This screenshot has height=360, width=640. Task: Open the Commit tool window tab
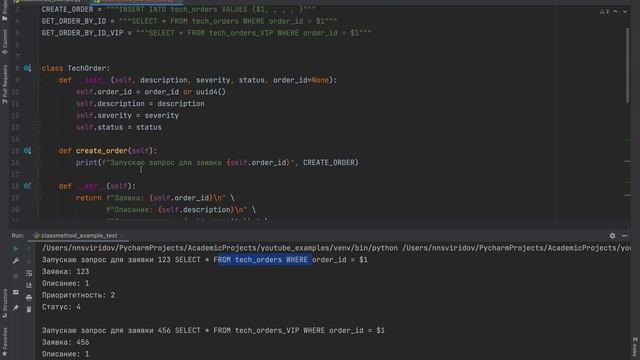(4, 42)
